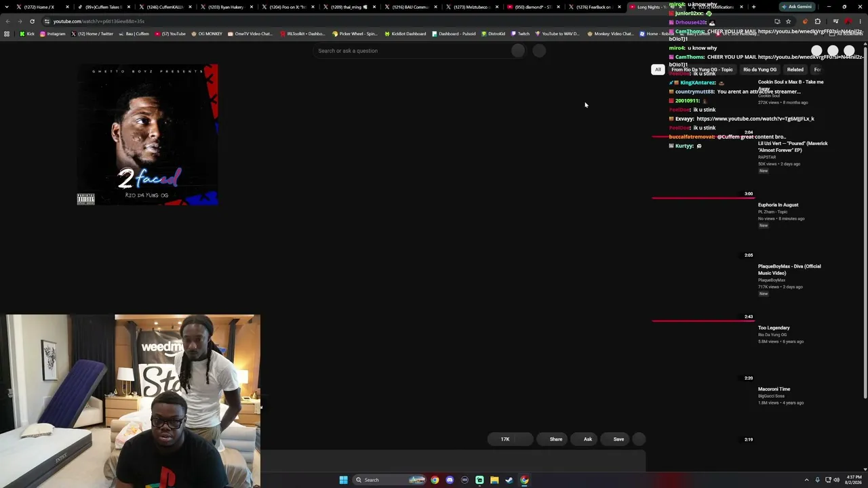Screen dimensions: 868x488
Task: Click the 2 Faced album cover
Action: point(147,135)
